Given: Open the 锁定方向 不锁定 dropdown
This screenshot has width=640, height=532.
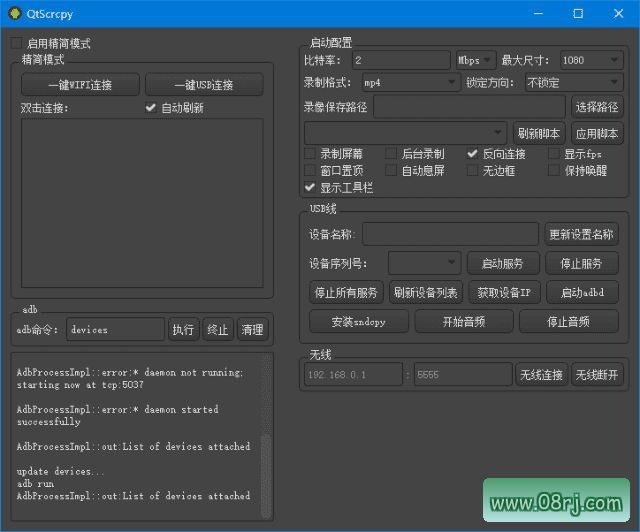Looking at the screenshot, I should click(574, 83).
